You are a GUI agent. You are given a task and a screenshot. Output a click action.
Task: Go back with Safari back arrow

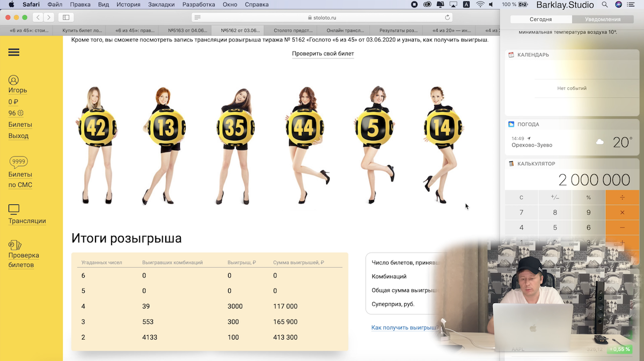39,17
